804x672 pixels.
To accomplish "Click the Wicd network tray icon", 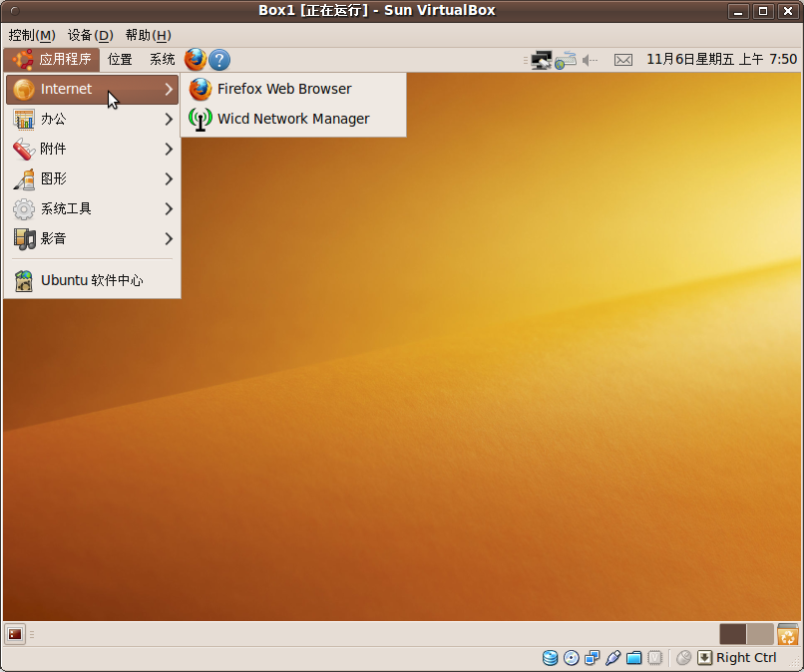I will point(566,60).
